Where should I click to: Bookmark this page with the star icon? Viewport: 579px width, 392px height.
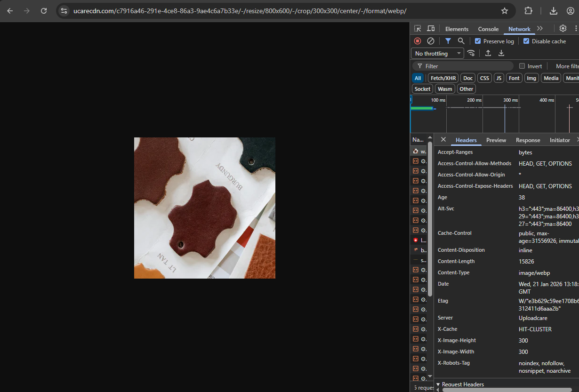[x=505, y=11]
